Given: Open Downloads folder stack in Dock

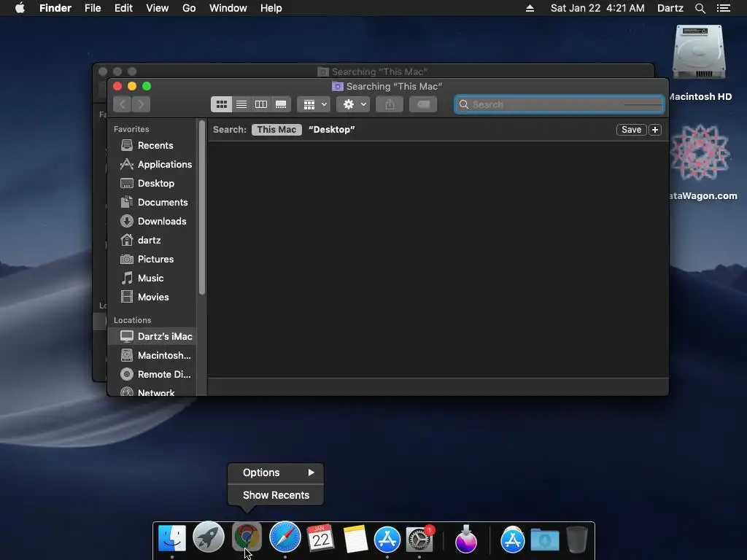Looking at the screenshot, I should click(544, 540).
